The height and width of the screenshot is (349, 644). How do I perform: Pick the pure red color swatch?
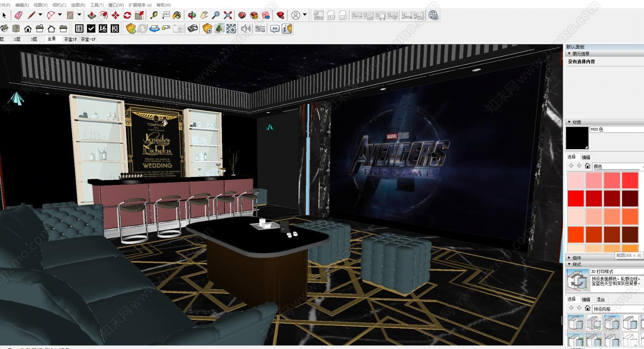click(576, 198)
